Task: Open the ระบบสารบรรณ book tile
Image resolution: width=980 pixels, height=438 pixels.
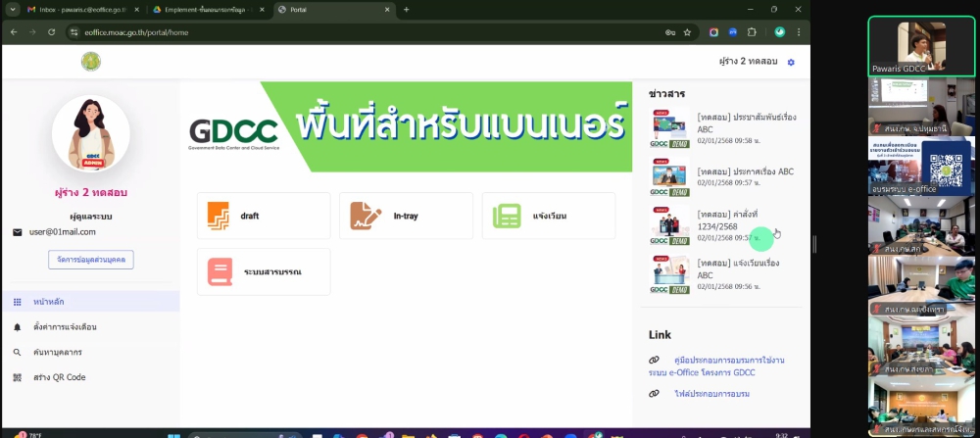Action: [263, 271]
